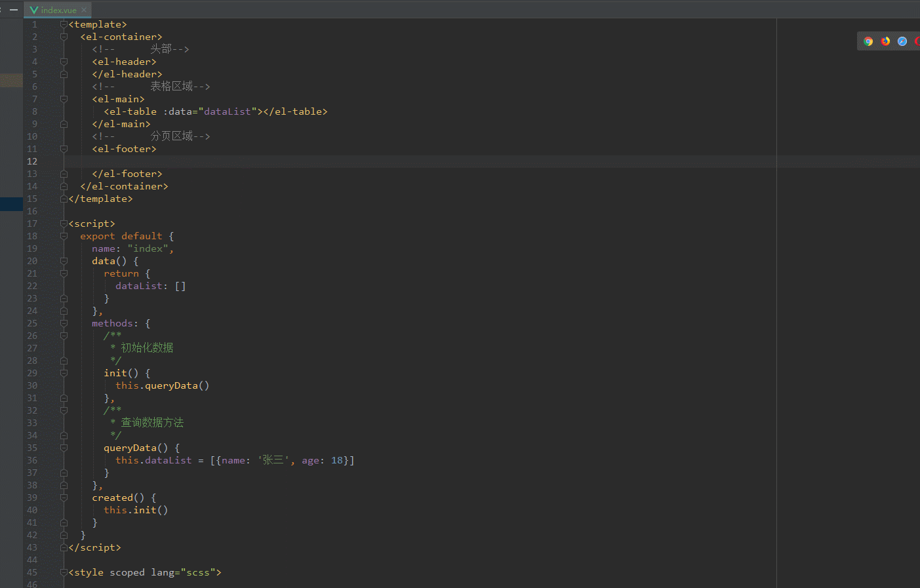The height and width of the screenshot is (588, 920).
Task: Open preview in Chrome browser icon
Action: pos(868,41)
